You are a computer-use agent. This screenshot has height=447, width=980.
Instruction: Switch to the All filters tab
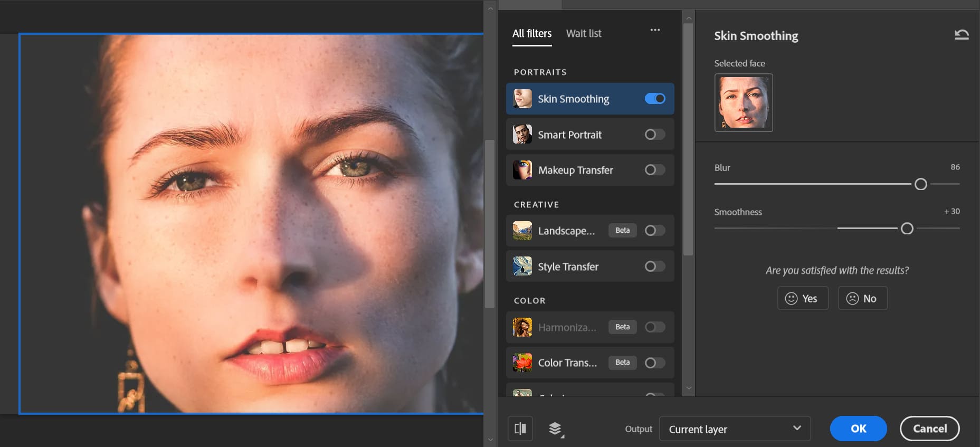532,33
